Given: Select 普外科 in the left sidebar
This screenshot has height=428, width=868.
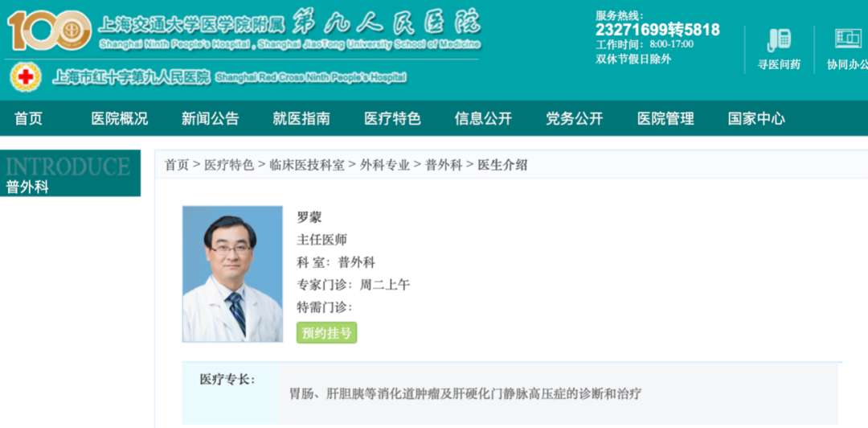Looking at the screenshot, I should [x=27, y=187].
